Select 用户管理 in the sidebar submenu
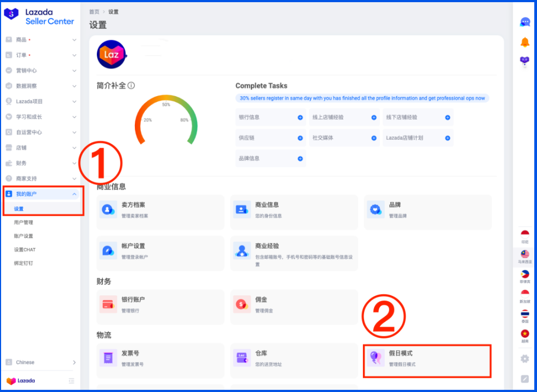 pos(23,222)
